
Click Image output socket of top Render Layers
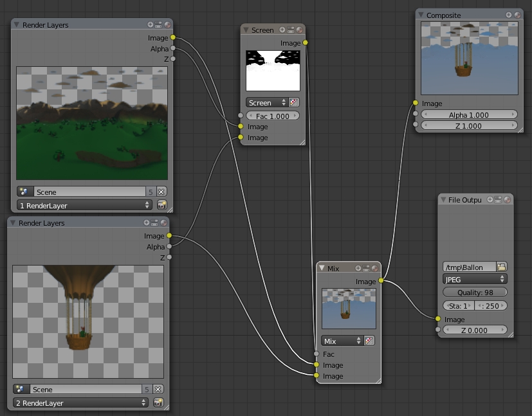[173, 37]
